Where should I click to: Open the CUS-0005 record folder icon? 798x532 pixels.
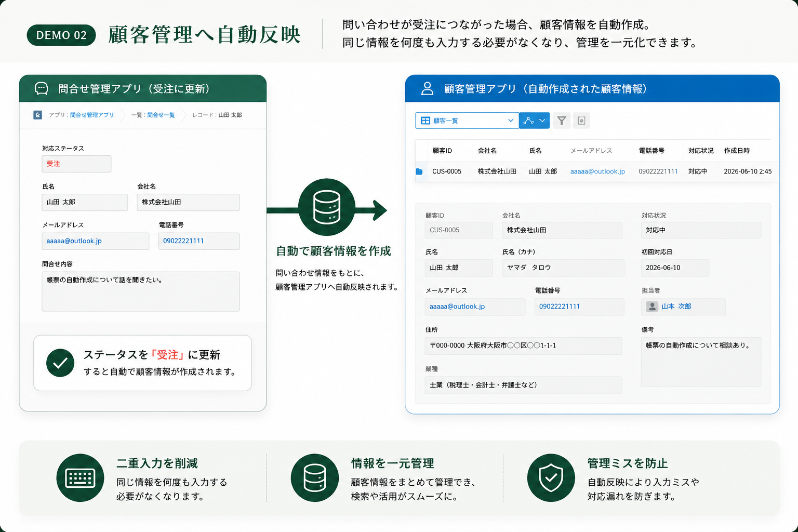[419, 171]
